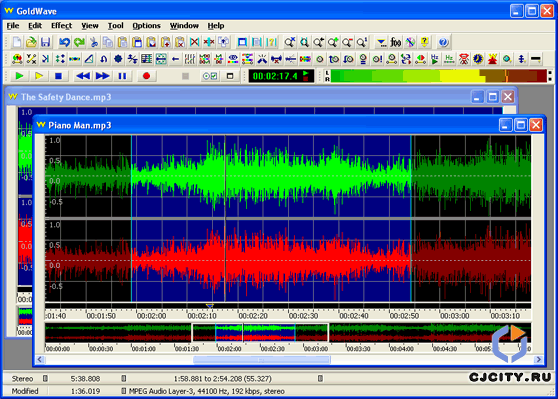The height and width of the screenshot is (399, 558).
Task: Open the red W volume-peak effect icon
Action: 493,59
